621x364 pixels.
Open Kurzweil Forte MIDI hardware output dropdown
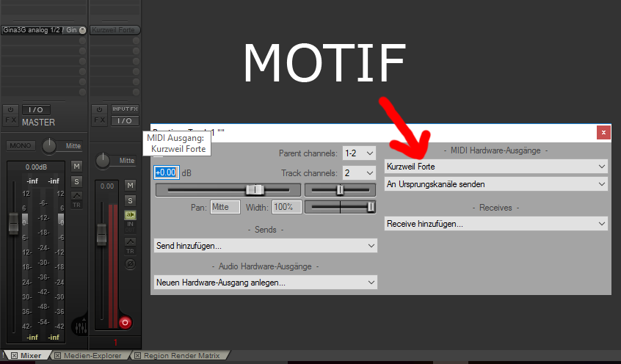pyautogui.click(x=496, y=167)
